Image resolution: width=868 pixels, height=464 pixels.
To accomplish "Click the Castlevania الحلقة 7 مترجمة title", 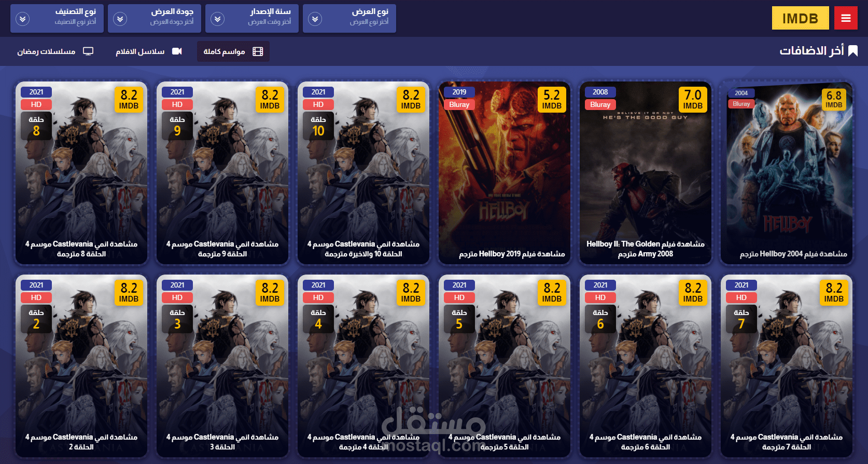I will pyautogui.click(x=787, y=442).
